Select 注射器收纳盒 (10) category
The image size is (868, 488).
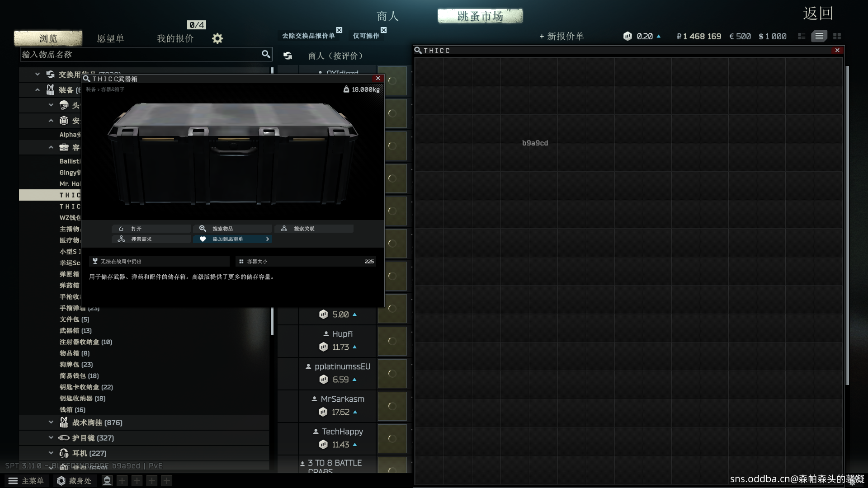pos(86,342)
